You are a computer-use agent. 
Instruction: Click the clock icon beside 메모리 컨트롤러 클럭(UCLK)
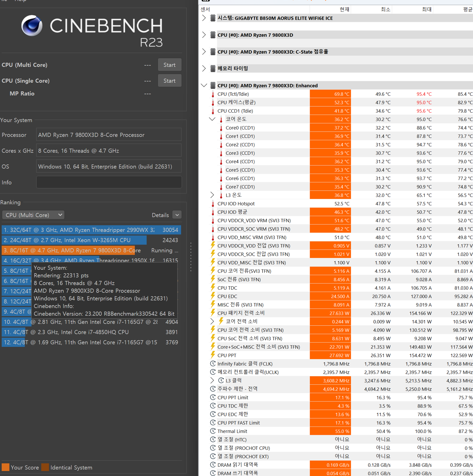coord(213,372)
